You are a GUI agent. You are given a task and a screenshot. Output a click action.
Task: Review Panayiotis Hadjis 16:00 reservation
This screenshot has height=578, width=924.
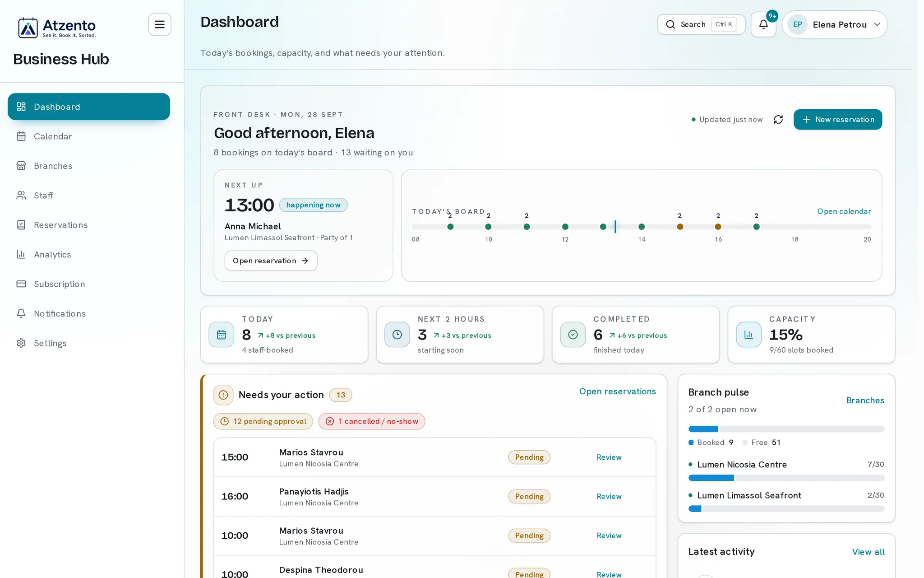[x=609, y=497]
